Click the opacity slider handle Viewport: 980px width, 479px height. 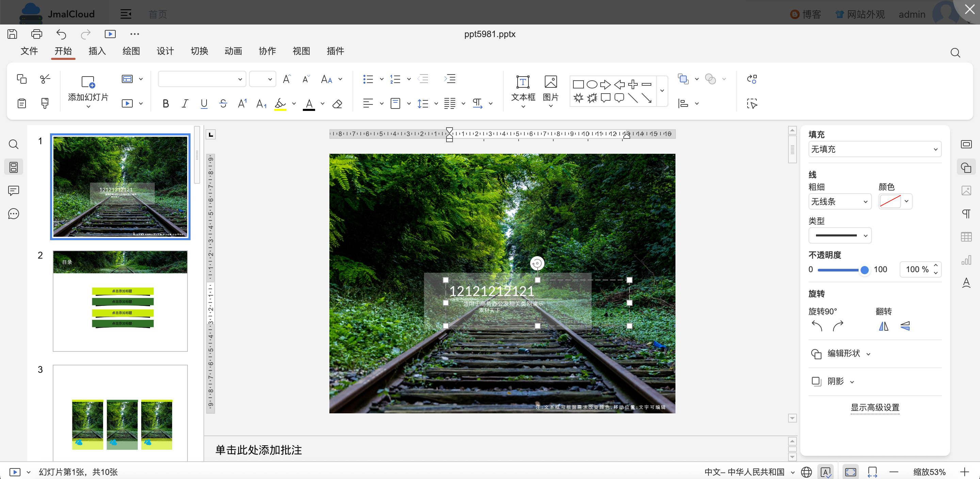coord(864,270)
